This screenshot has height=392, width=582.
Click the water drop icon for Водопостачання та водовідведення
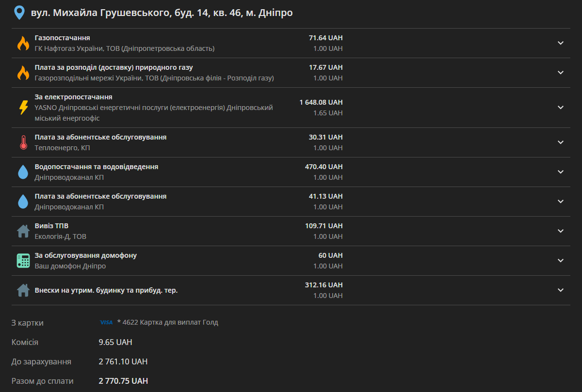click(x=23, y=172)
